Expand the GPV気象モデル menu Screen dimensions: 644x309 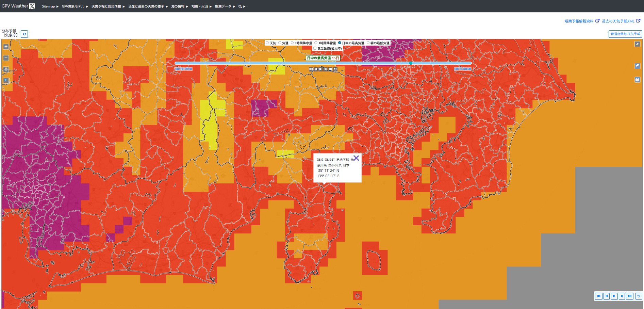pyautogui.click(x=75, y=6)
